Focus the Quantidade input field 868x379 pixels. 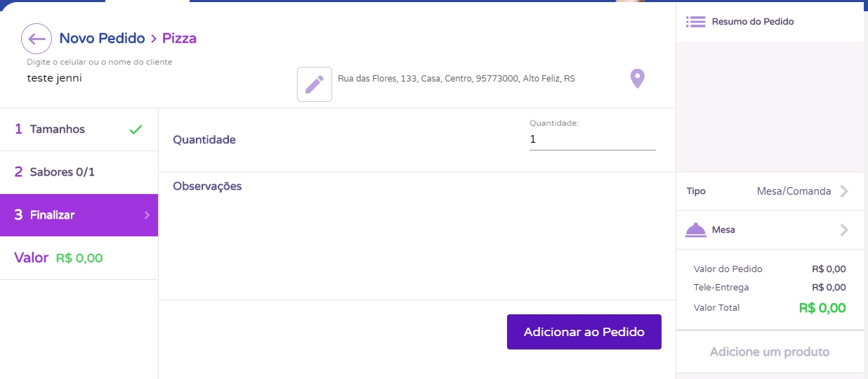pyautogui.click(x=592, y=140)
